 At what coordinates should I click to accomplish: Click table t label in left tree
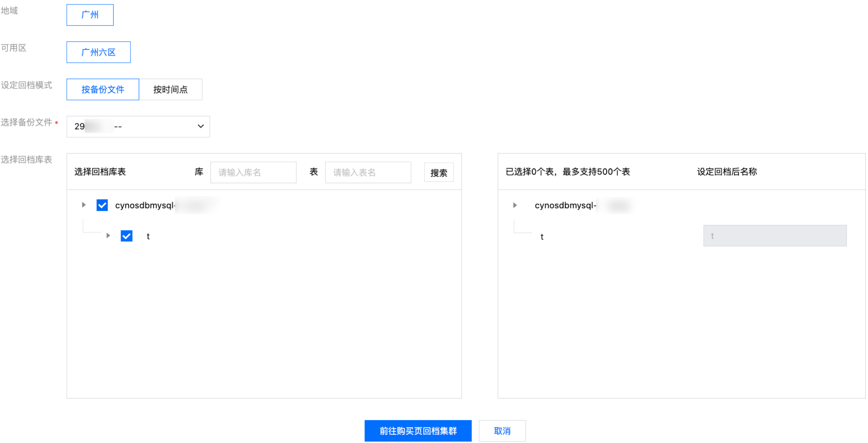pyautogui.click(x=148, y=236)
